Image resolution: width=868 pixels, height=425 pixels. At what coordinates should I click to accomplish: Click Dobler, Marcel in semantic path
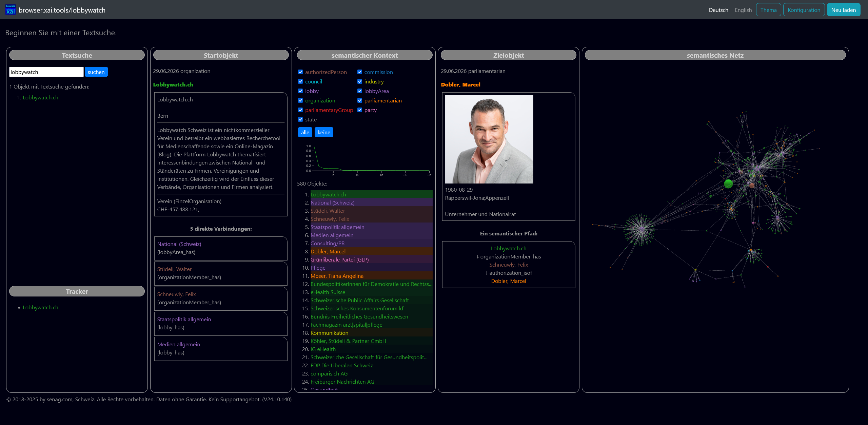tap(508, 281)
